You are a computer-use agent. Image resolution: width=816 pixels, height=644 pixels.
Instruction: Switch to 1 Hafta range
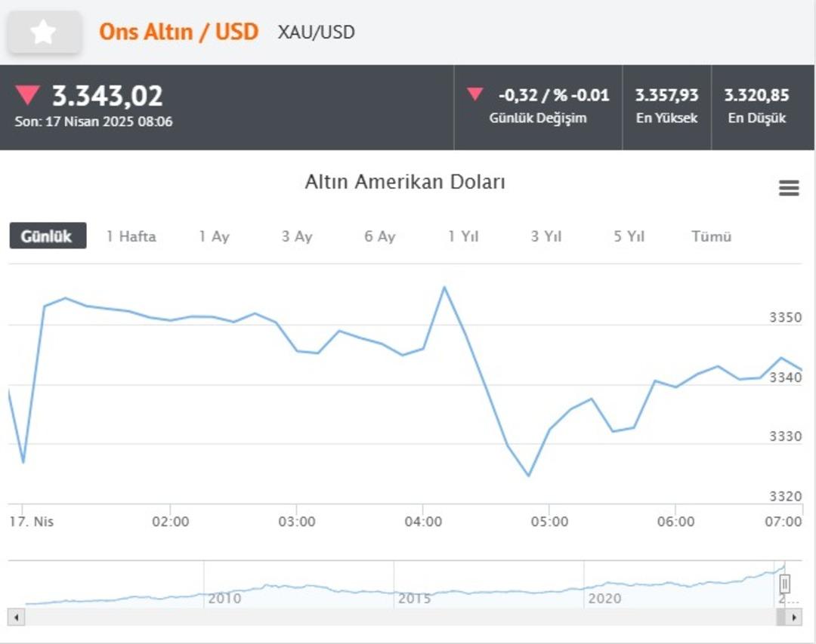tap(131, 236)
